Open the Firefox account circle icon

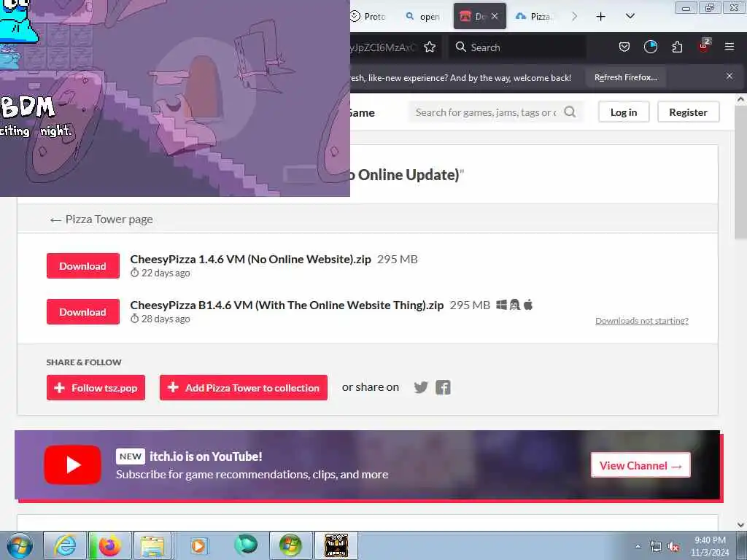(x=650, y=47)
